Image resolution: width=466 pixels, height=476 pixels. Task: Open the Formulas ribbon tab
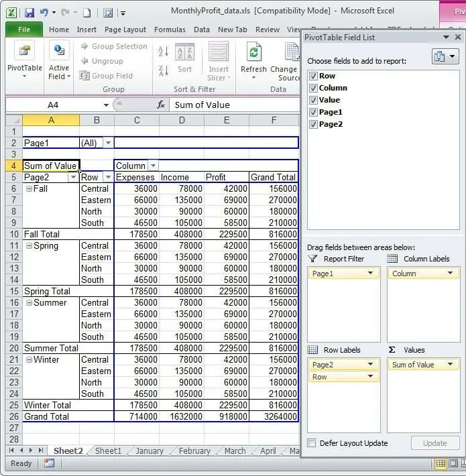[170, 29]
